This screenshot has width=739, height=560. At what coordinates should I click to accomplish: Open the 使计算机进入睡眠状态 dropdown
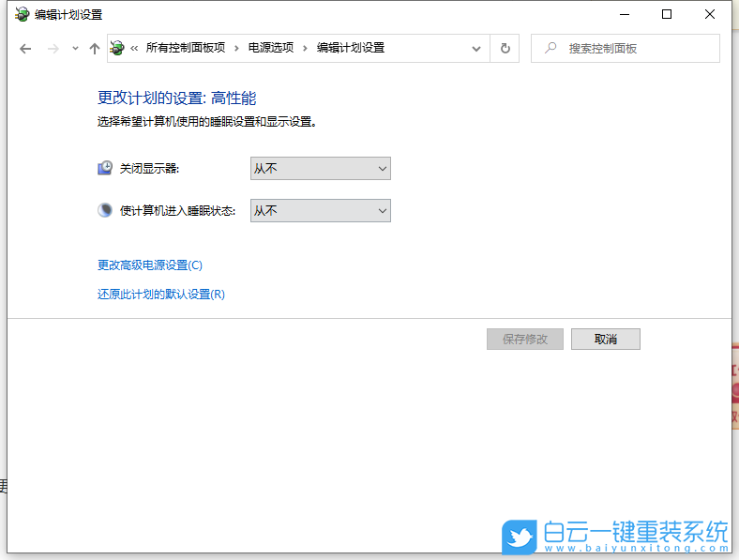click(x=321, y=210)
